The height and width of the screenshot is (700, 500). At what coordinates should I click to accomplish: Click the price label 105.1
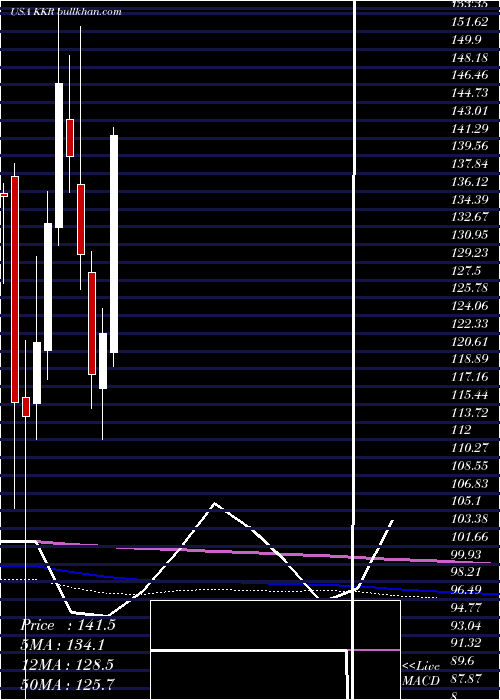466,500
